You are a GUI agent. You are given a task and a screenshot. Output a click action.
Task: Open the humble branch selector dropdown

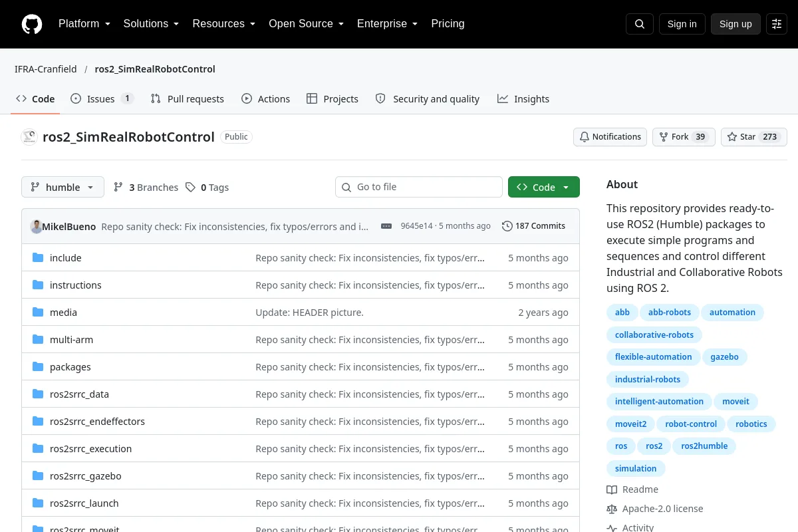(x=63, y=187)
